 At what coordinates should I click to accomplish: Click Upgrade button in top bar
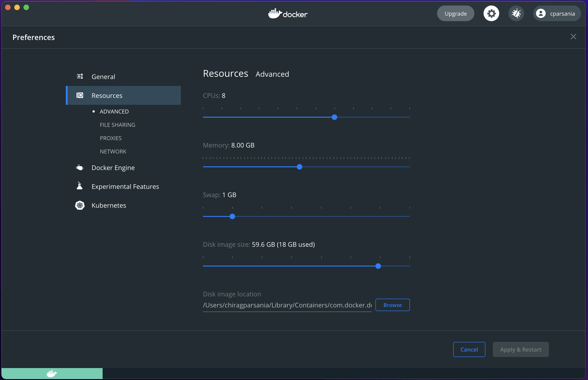[x=455, y=14]
